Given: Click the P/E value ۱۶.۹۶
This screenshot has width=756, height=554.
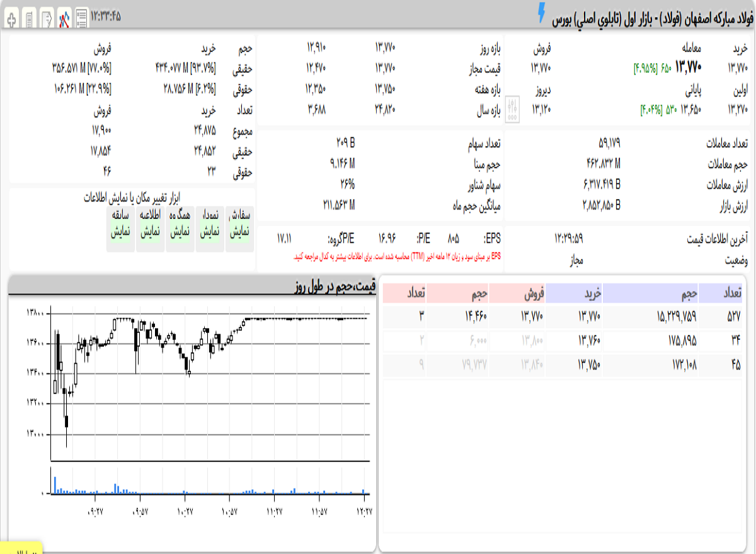Looking at the screenshot, I should click(x=386, y=239).
